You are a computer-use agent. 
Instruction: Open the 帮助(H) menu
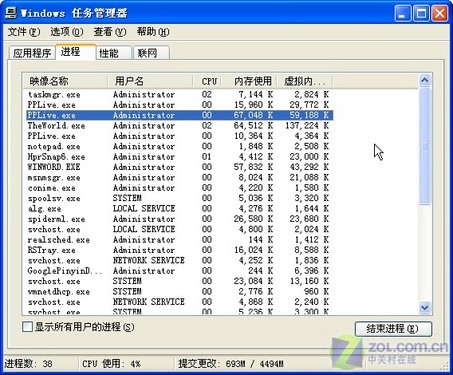153,32
